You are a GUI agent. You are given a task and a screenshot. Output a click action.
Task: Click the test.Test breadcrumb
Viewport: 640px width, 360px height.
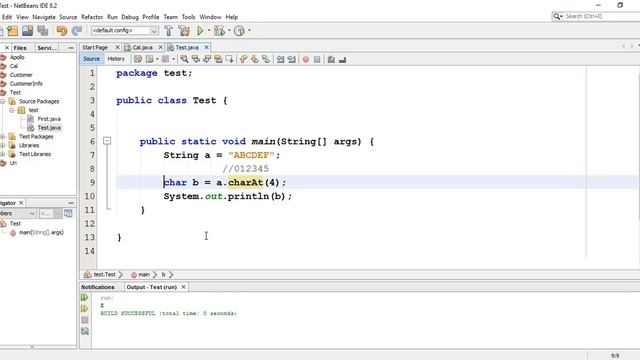click(104, 275)
